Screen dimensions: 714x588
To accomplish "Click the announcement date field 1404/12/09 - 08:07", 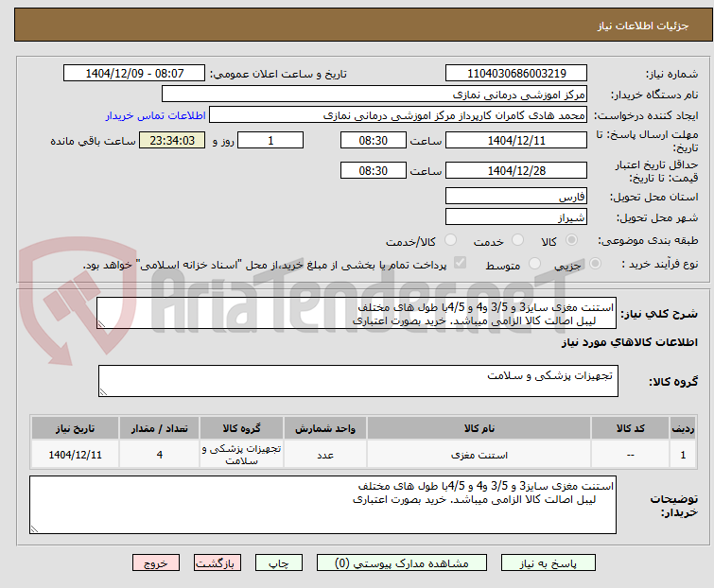I will pyautogui.click(x=134, y=74).
